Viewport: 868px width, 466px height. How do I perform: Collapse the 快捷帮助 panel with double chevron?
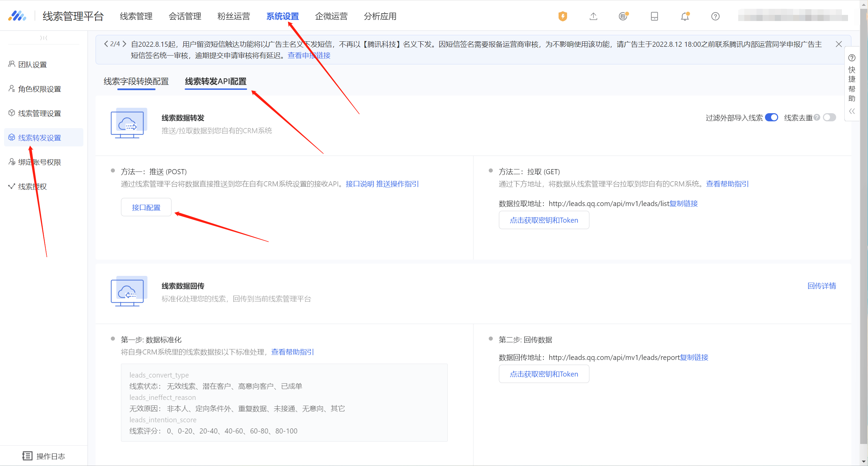coord(852,111)
